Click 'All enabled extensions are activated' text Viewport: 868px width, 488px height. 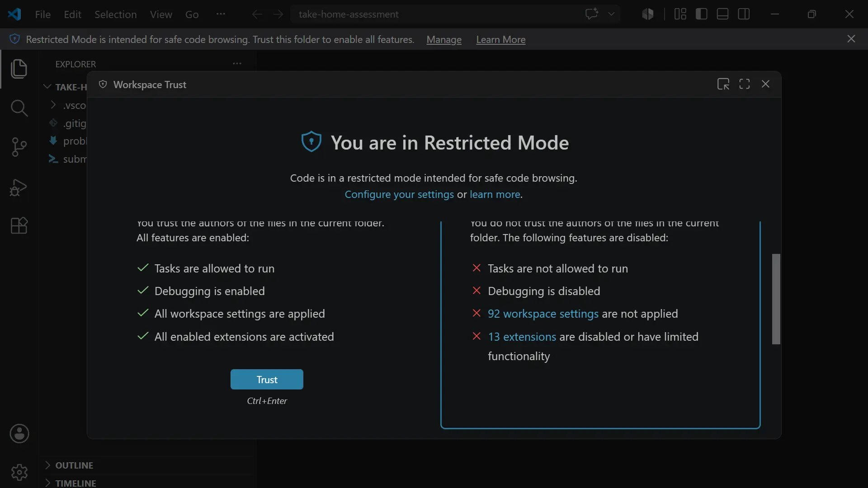(244, 337)
